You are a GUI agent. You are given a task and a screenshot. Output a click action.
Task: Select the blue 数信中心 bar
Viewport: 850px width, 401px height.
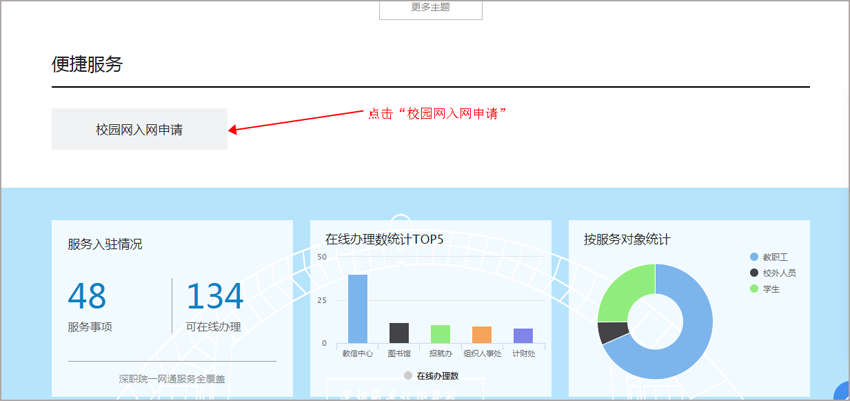click(x=357, y=309)
